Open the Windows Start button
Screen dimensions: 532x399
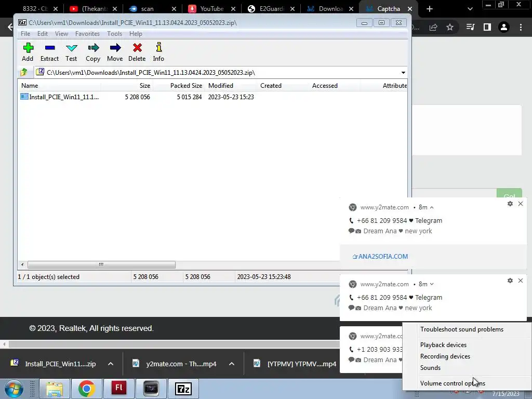click(14, 389)
